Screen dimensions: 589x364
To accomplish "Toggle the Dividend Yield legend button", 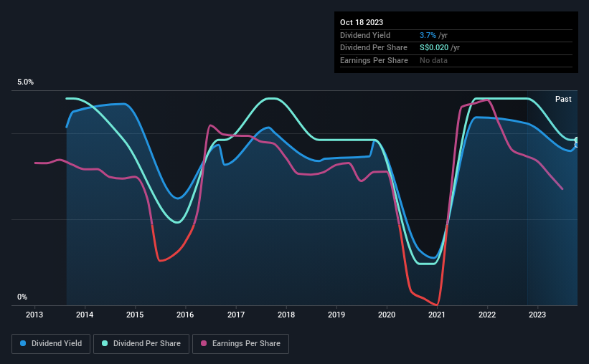I will pos(51,344).
